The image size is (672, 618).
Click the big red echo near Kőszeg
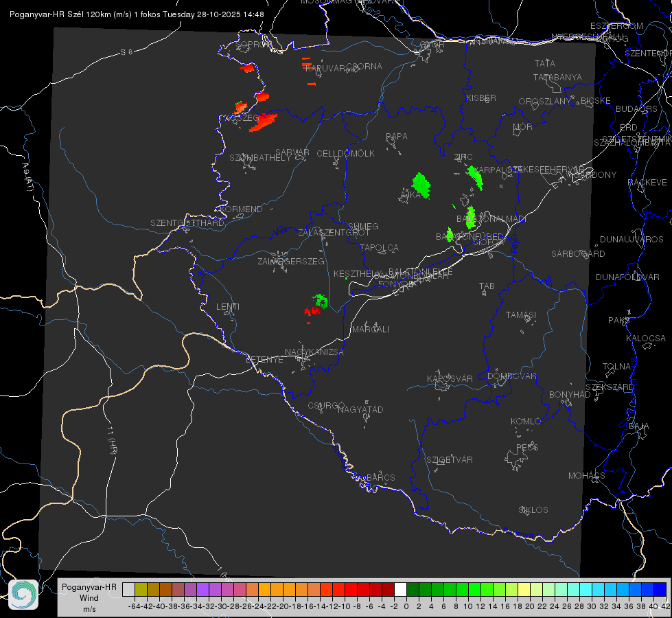point(263,122)
